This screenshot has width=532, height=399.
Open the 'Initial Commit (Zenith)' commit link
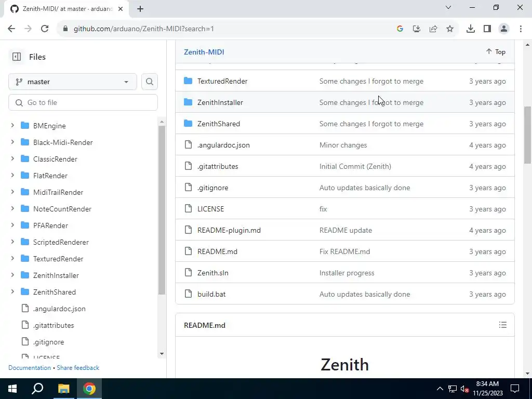355,166
